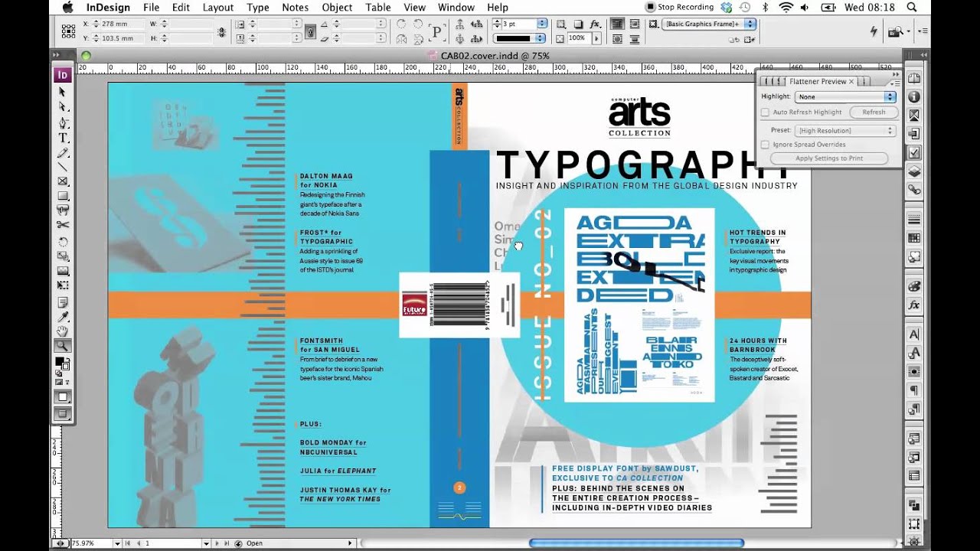The height and width of the screenshot is (551, 980).
Task: Activate the Zoom magnifier tool
Action: pos(63,346)
